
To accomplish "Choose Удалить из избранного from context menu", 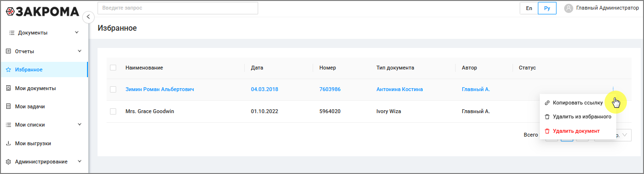I will point(578,116).
